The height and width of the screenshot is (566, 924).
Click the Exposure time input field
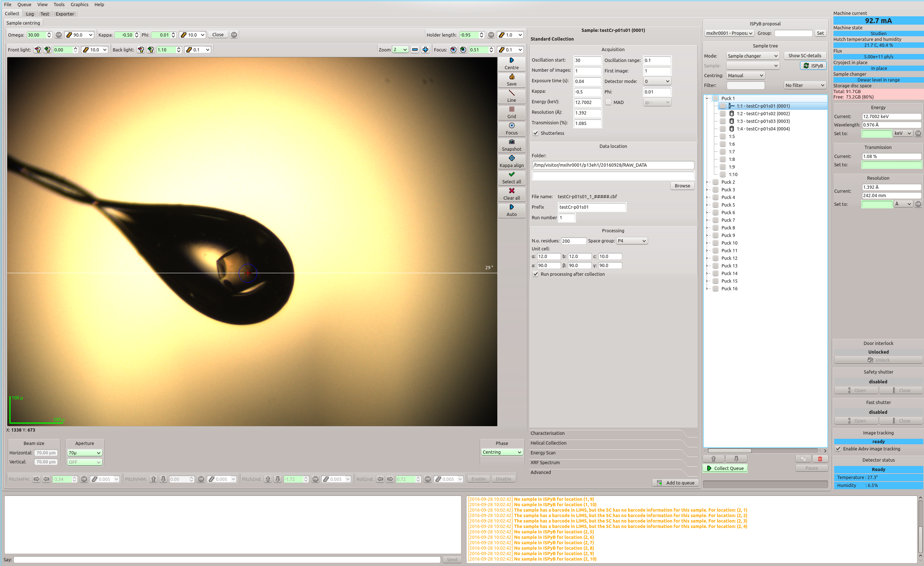click(587, 82)
